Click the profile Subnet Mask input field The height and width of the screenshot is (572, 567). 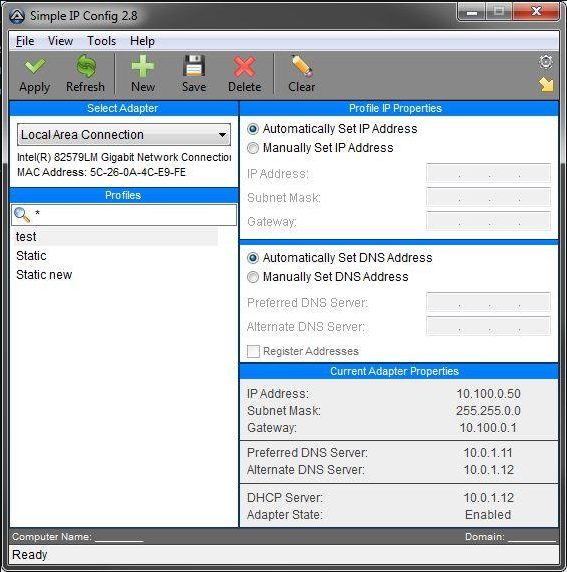coord(488,197)
